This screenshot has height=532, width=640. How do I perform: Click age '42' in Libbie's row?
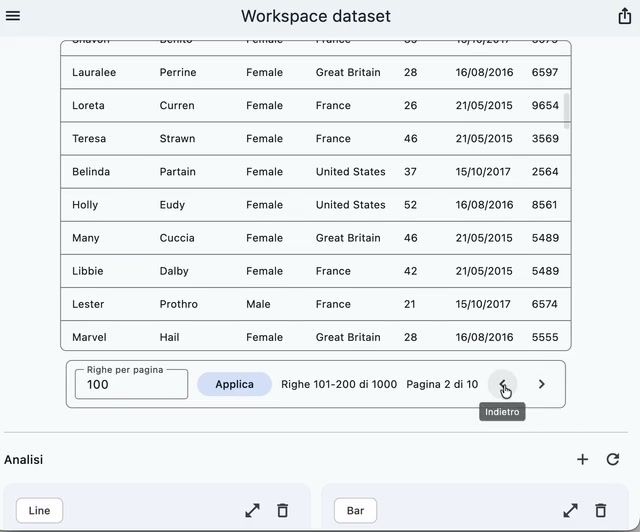click(411, 271)
